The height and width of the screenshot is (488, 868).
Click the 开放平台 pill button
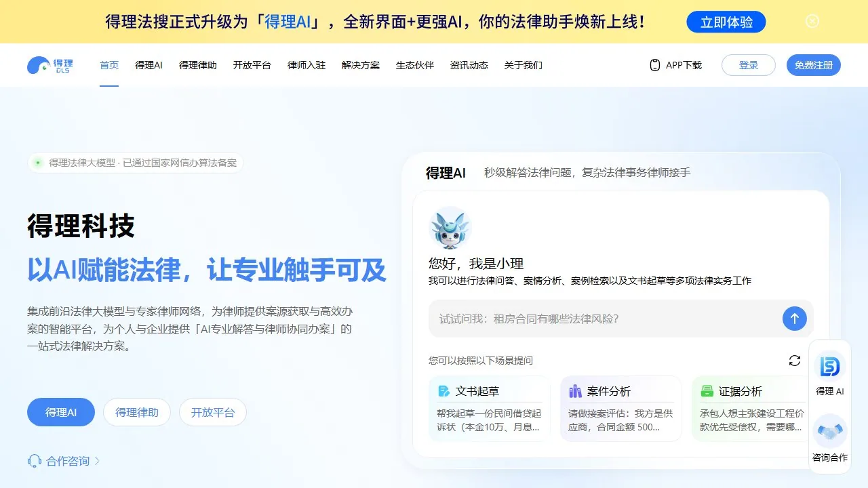tap(213, 412)
